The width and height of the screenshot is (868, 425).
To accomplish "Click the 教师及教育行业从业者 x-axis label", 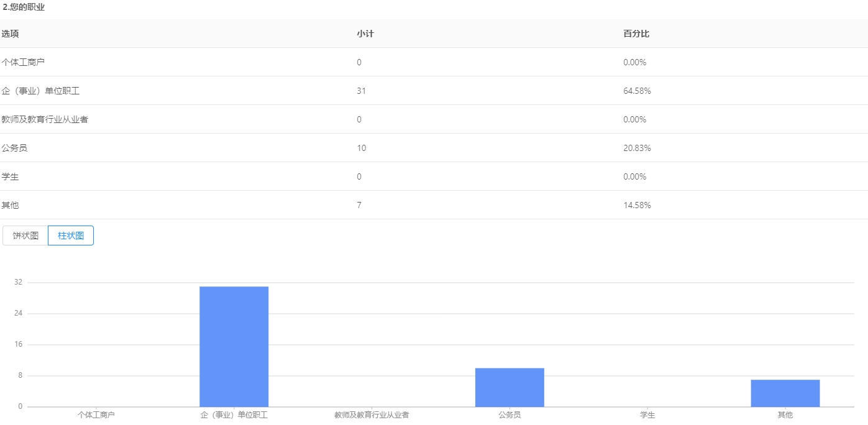I will coord(372,414).
